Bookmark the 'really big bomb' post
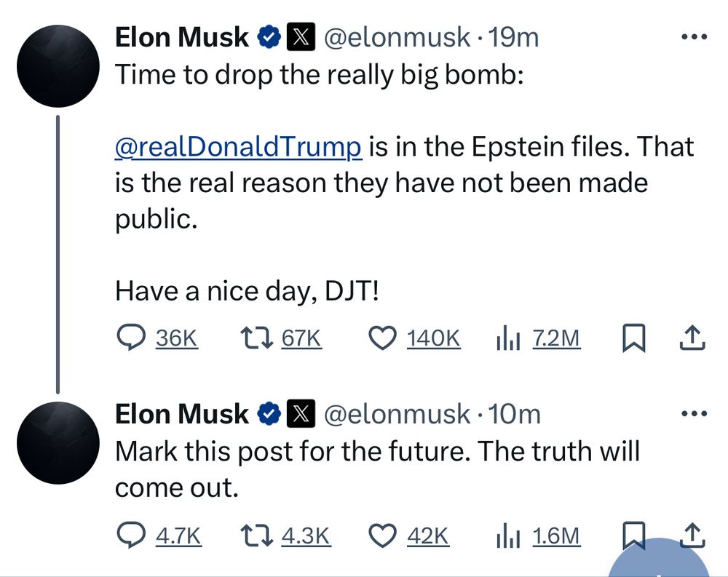Viewport: 728px width, 577px height. point(634,338)
